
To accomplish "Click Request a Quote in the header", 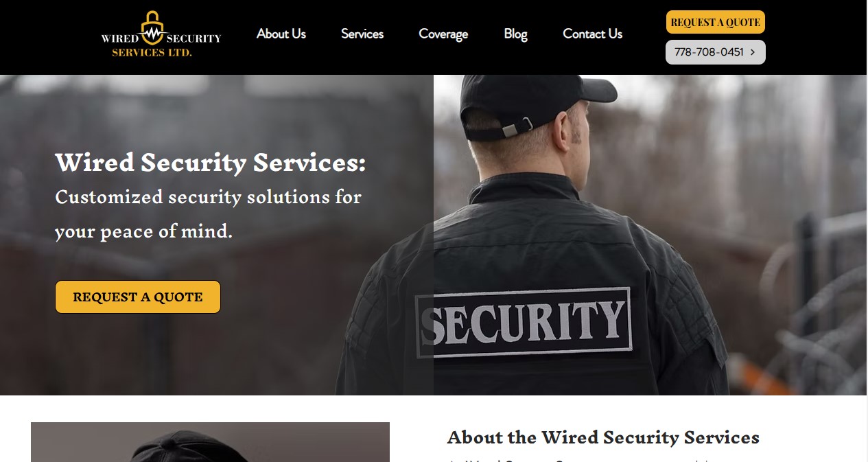I will coord(715,22).
